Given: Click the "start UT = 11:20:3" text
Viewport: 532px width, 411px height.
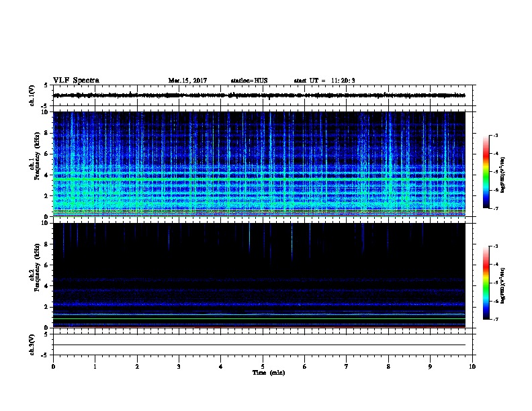Looking at the screenshot, I should coord(324,81).
